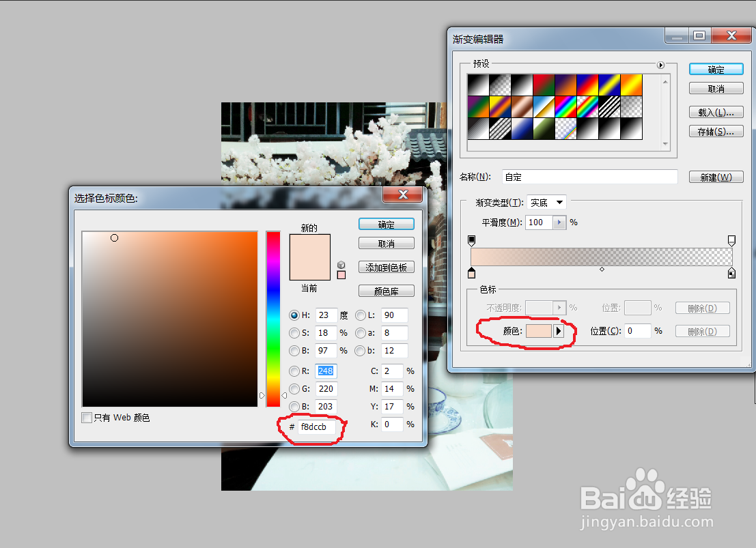The image size is (756, 548).
Task: Click the 颜色 swatch in the 色标 section
Action: click(539, 331)
